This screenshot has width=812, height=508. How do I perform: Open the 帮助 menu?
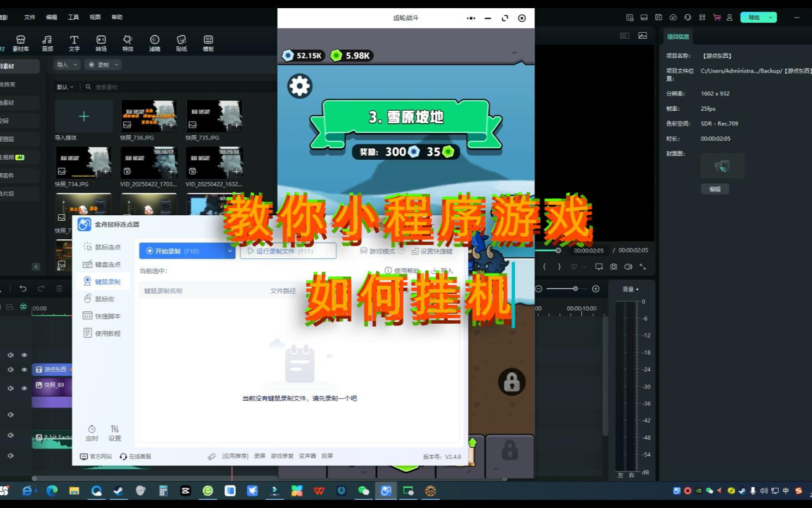tap(117, 17)
